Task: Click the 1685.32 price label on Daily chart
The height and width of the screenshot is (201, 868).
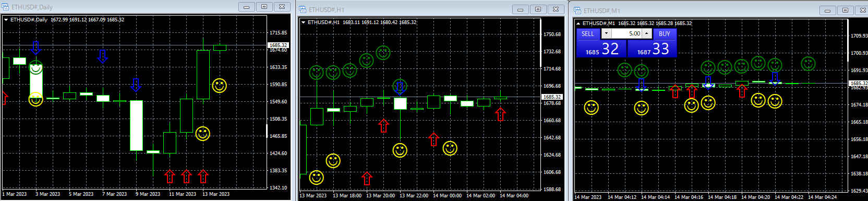Action: point(278,45)
